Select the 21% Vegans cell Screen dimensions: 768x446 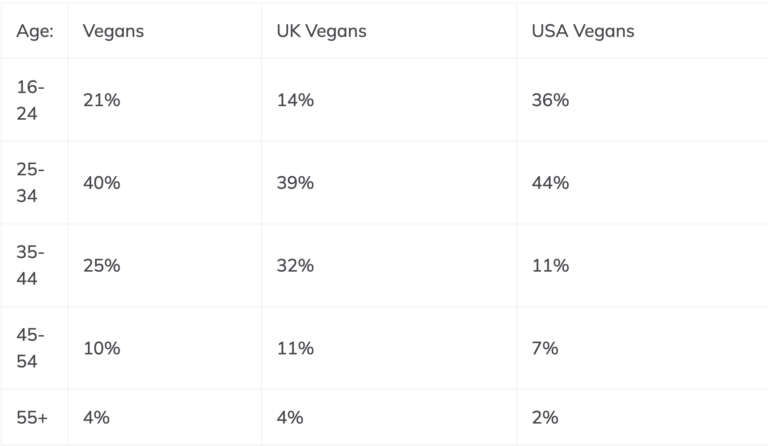coord(102,100)
